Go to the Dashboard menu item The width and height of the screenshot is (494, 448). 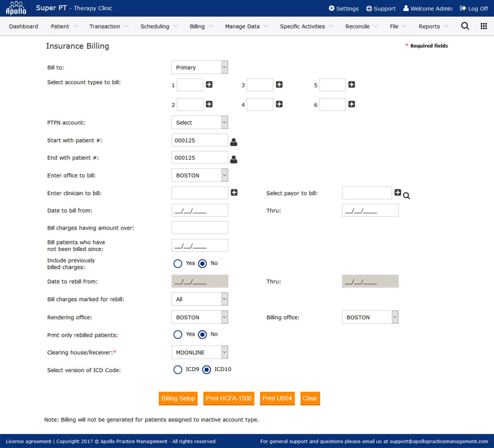[24, 26]
